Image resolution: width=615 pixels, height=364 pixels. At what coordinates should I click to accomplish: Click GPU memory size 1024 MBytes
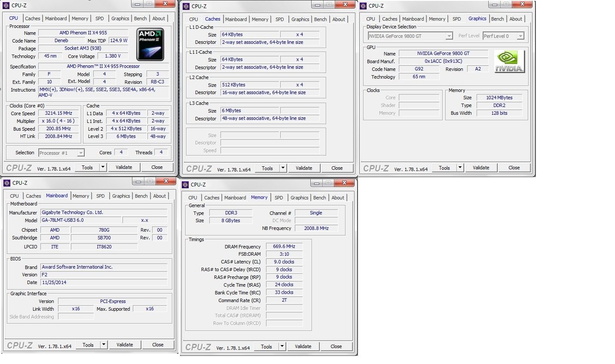(x=499, y=98)
